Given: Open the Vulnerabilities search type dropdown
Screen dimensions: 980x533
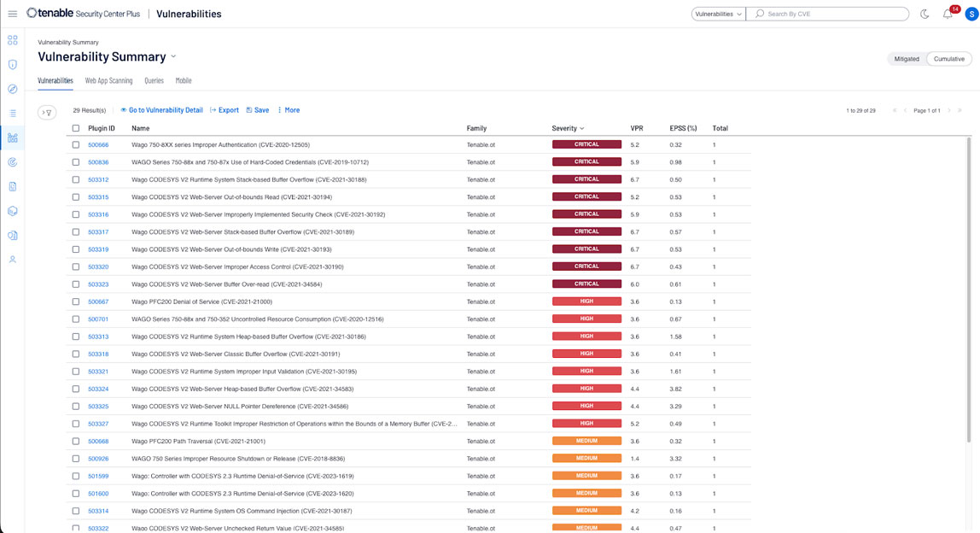Looking at the screenshot, I should pos(718,14).
